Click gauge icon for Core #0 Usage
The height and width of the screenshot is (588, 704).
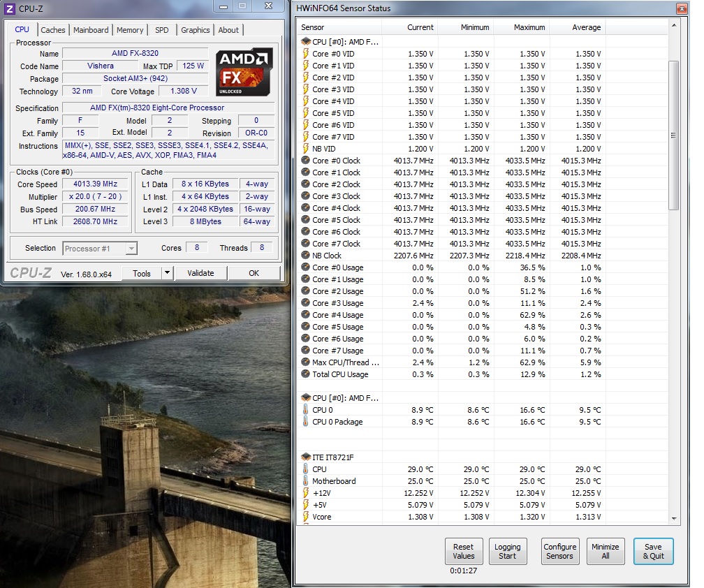point(306,267)
